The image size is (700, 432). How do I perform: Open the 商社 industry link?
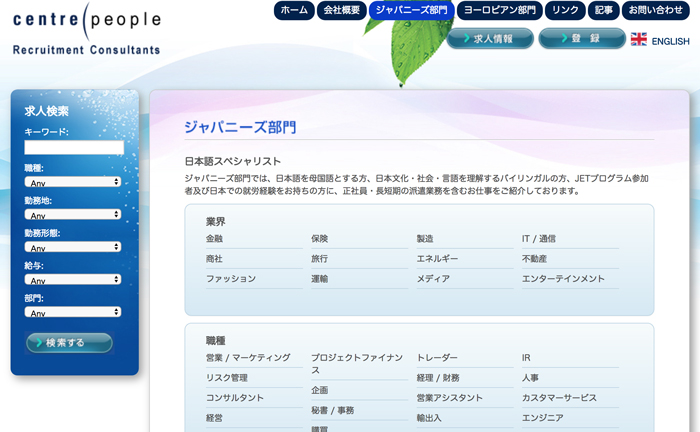coord(214,259)
